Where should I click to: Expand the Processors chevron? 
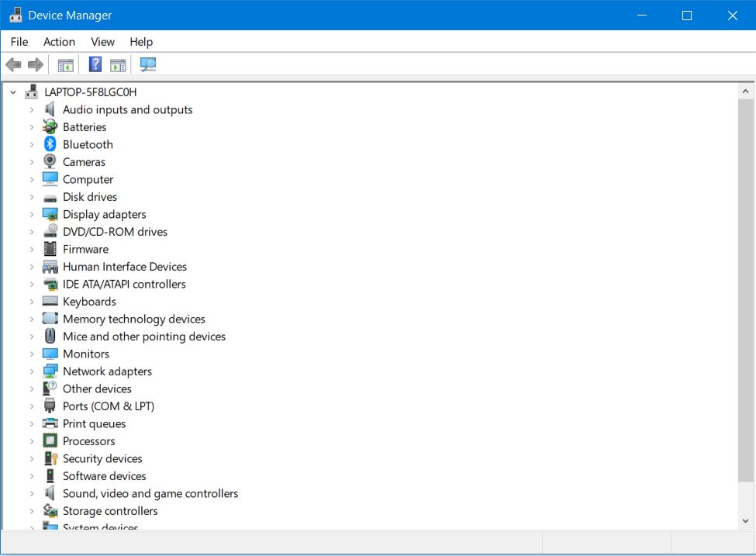click(32, 440)
